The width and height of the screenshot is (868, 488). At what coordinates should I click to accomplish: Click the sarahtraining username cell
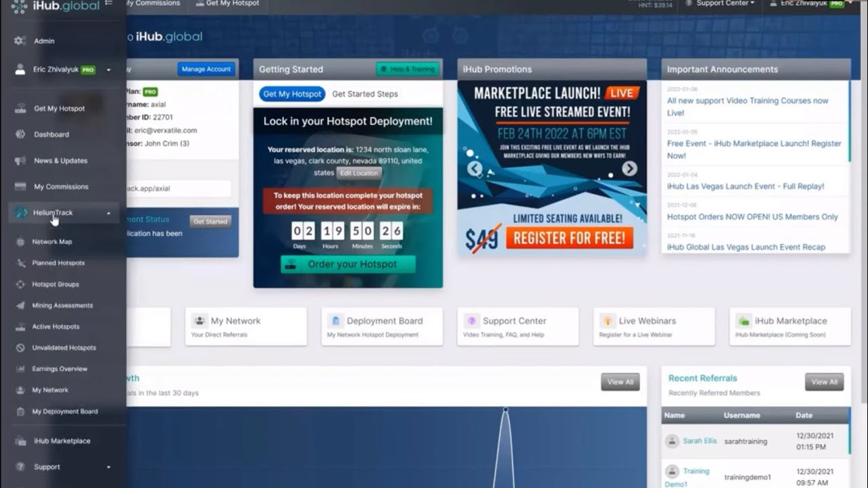point(745,441)
